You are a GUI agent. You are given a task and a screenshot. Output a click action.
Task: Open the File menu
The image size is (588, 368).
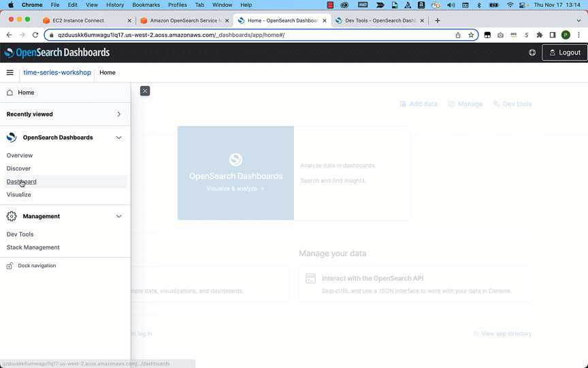coord(55,5)
